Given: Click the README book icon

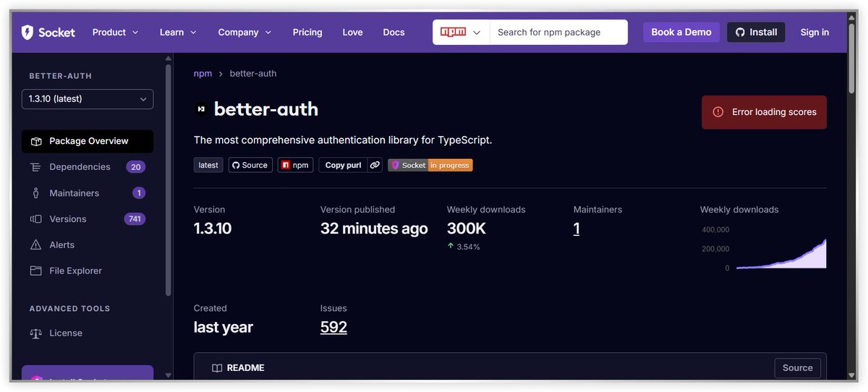Looking at the screenshot, I should 217,368.
